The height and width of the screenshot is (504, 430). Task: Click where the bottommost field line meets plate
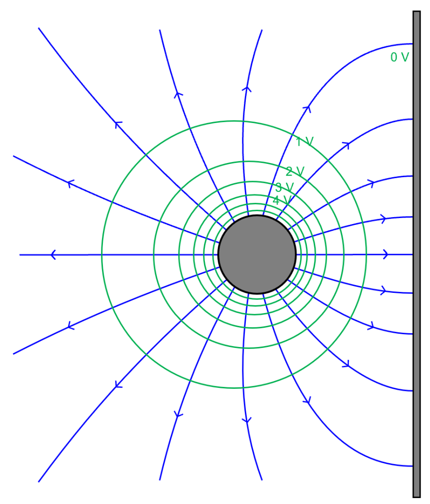pyautogui.click(x=413, y=466)
